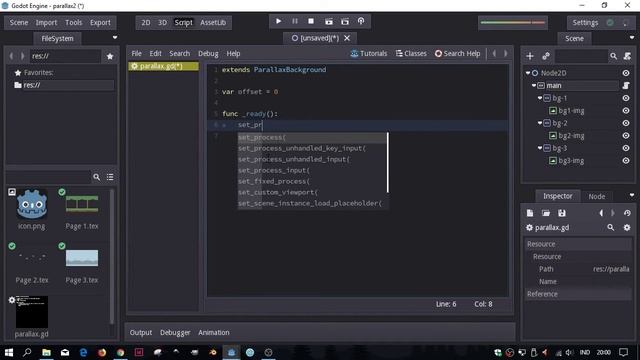Screen dimensions: 640x360
Task: Switch to 2D workspace
Action: pos(146,22)
